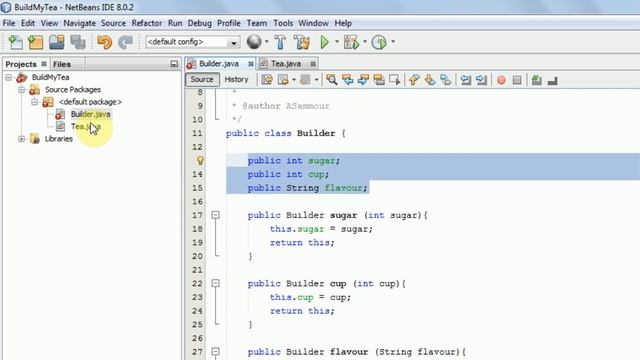Open the Window menu
This screenshot has width=640, height=360.
click(x=313, y=23)
